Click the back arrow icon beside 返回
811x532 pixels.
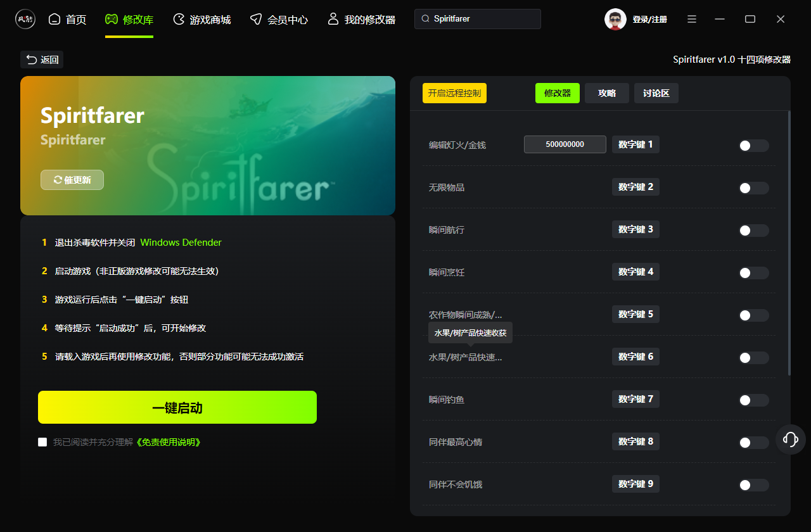click(31, 60)
